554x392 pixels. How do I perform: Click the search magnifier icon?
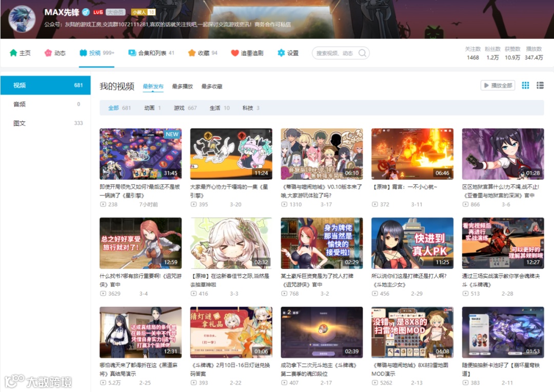[x=362, y=53]
